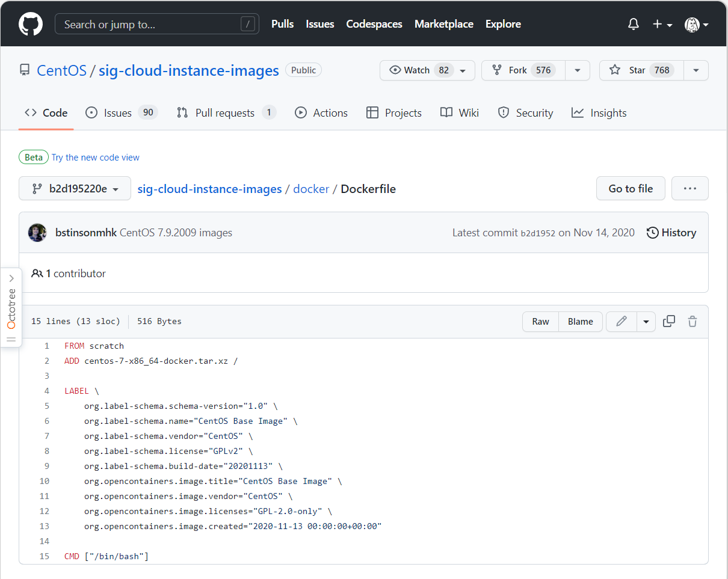Copy raw file contents icon
Screen dimensions: 728x579
point(668,322)
